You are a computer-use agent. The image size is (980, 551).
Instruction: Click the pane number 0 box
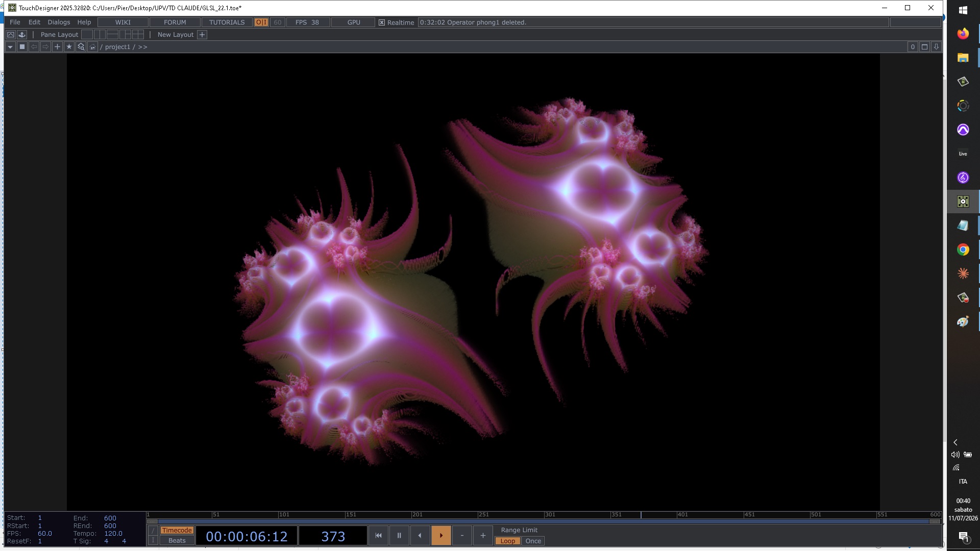913,47
